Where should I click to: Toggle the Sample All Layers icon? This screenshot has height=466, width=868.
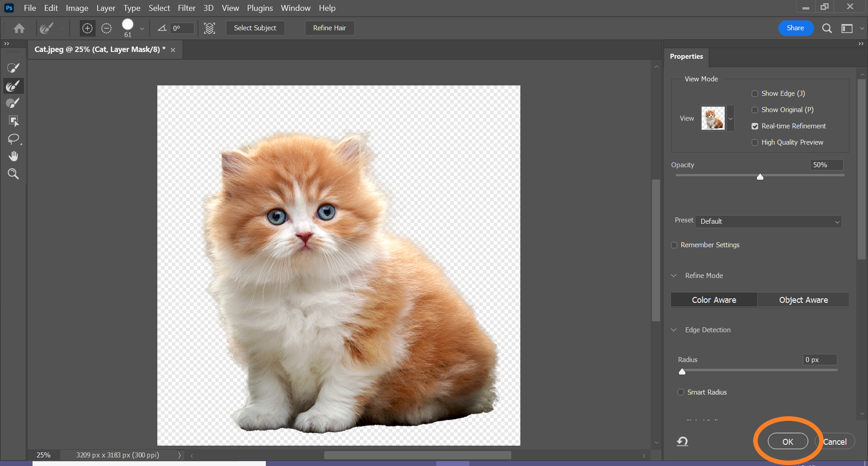tap(209, 28)
